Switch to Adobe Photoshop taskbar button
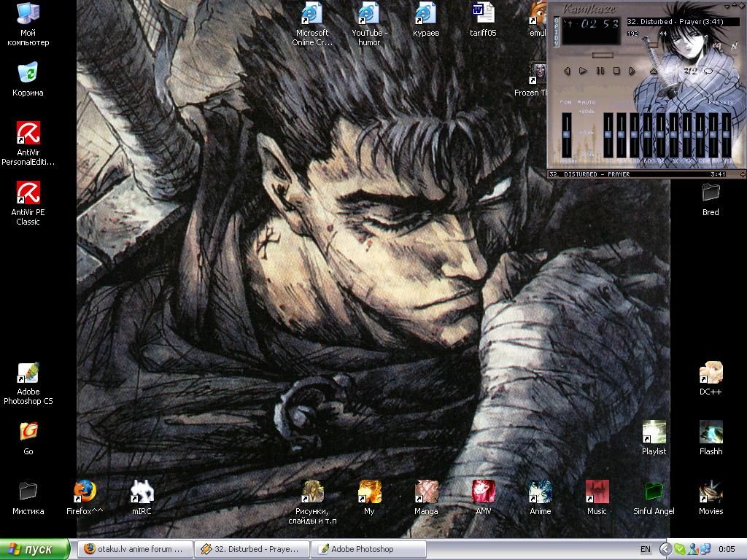Viewport: 747px width, 560px height. (x=369, y=549)
